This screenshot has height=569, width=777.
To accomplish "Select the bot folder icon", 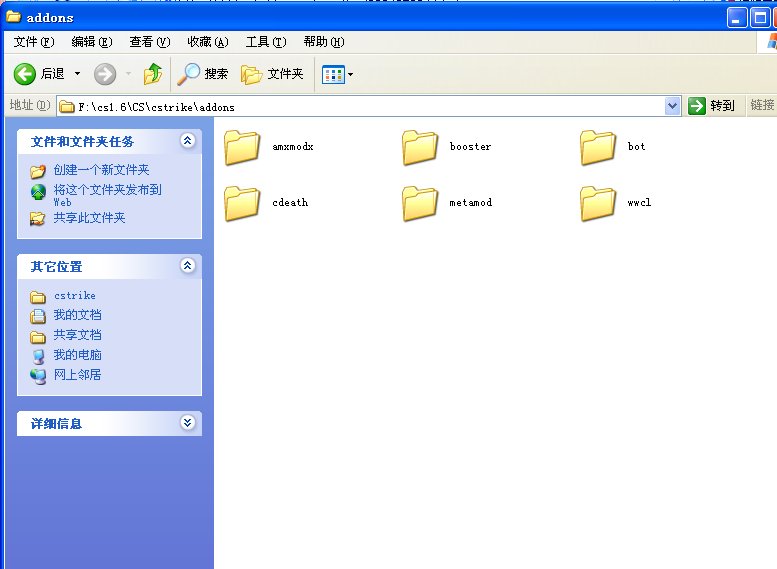I will click(x=598, y=147).
